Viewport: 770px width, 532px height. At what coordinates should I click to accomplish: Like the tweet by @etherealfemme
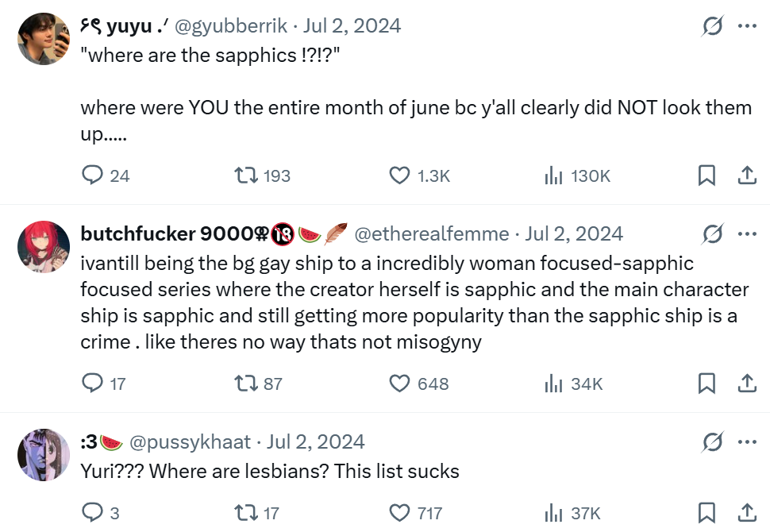click(399, 384)
